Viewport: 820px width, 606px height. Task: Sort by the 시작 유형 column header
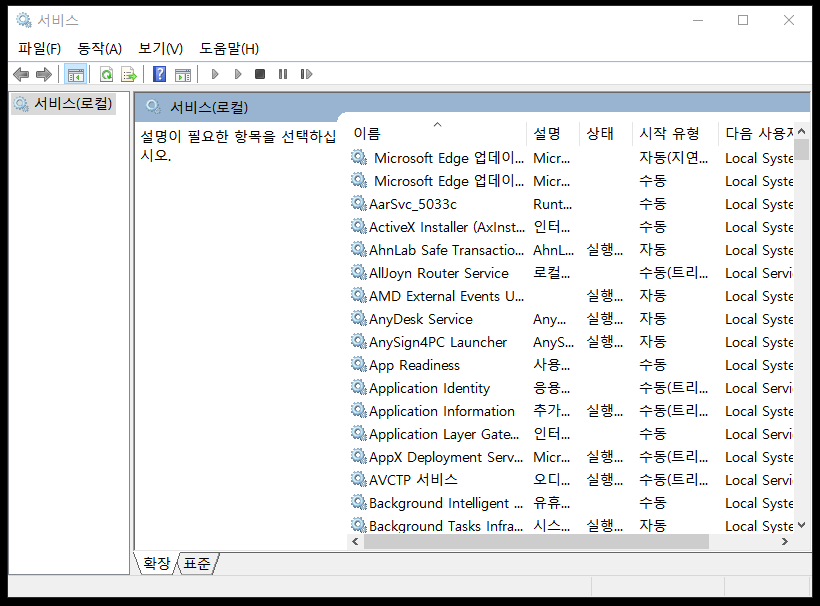point(675,133)
